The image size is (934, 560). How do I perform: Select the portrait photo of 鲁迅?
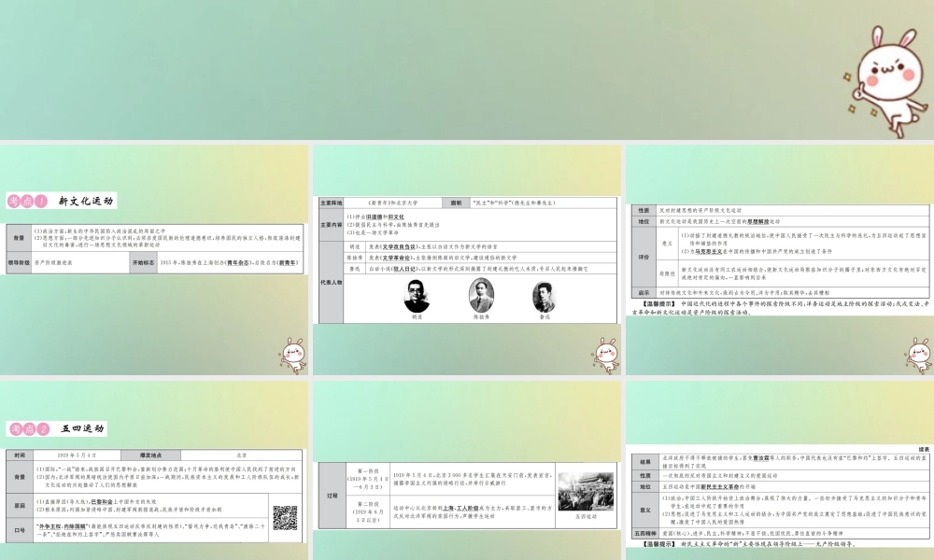pos(544,297)
